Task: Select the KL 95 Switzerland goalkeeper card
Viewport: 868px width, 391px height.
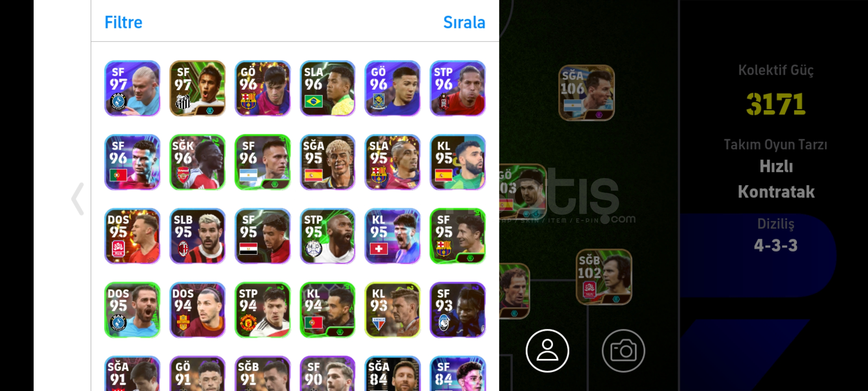Action: pyautogui.click(x=393, y=236)
